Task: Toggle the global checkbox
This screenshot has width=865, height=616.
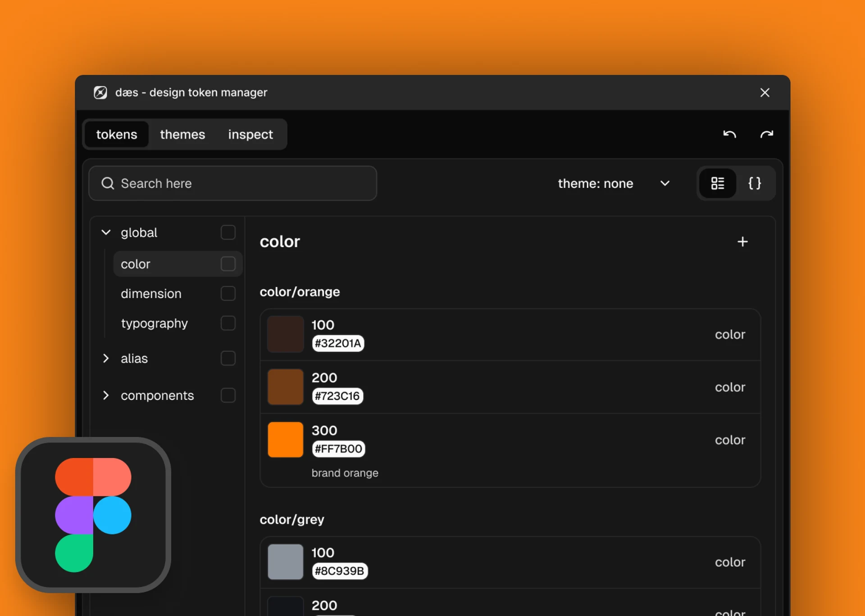Action: click(x=228, y=233)
